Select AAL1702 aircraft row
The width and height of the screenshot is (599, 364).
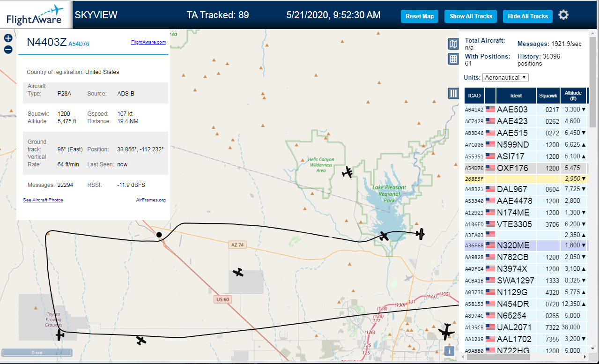pyautogui.click(x=525, y=339)
